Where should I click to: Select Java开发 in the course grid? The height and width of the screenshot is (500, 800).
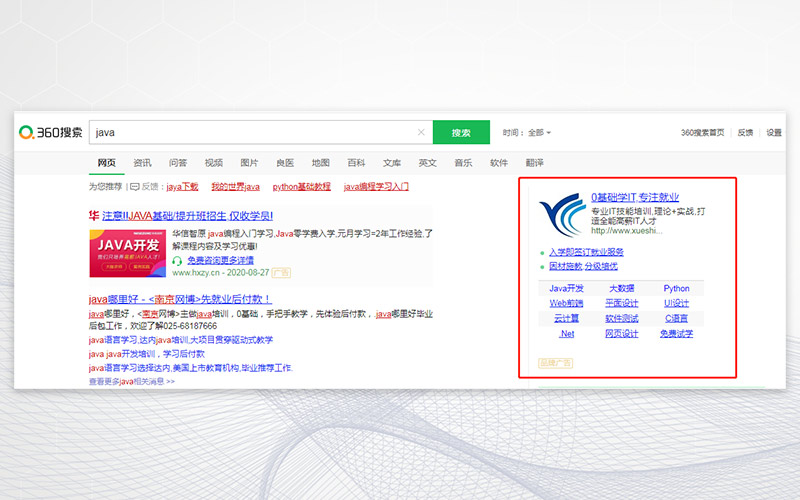(x=566, y=288)
